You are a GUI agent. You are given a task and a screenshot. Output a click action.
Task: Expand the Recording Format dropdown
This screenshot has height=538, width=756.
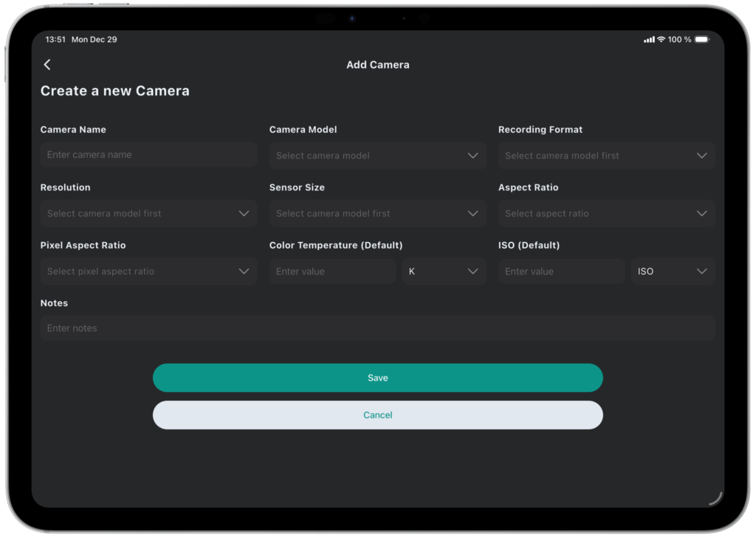(x=606, y=156)
